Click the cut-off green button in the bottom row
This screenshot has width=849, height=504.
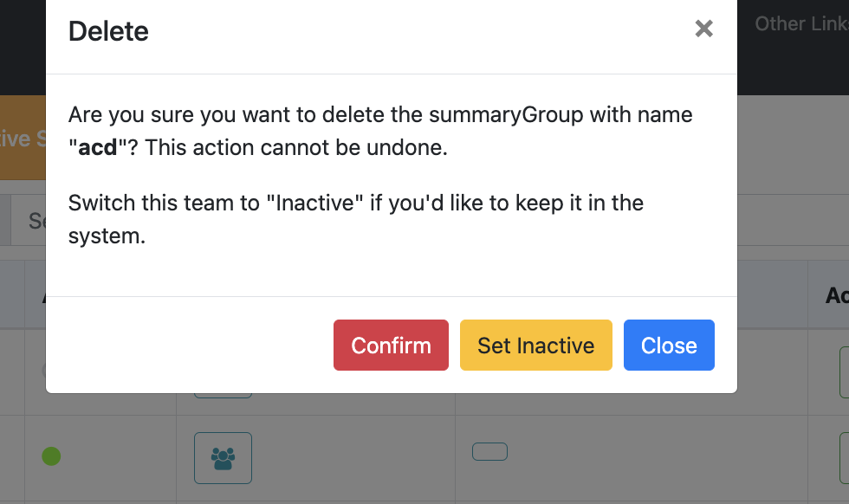pos(844,458)
